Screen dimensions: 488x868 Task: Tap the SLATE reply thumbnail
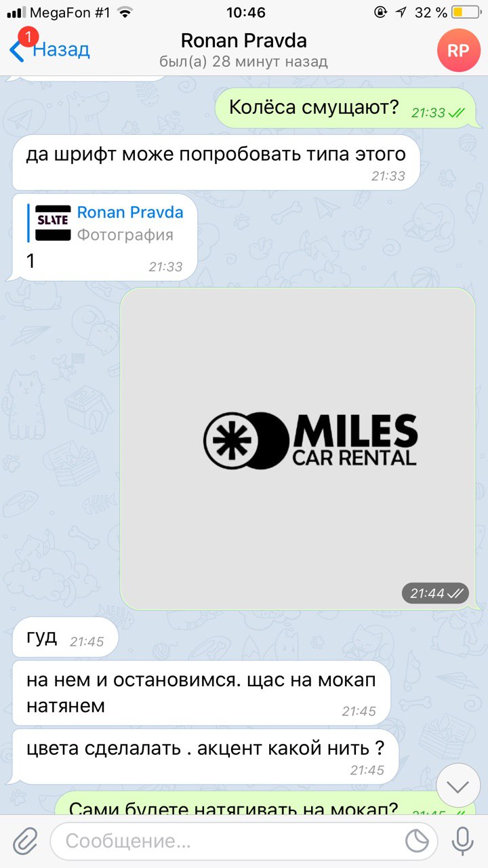53,223
